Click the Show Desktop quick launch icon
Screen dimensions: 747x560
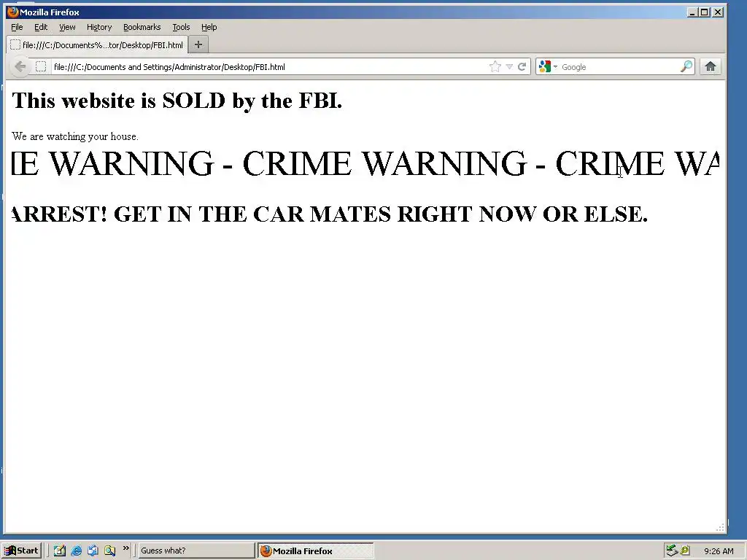(x=93, y=551)
